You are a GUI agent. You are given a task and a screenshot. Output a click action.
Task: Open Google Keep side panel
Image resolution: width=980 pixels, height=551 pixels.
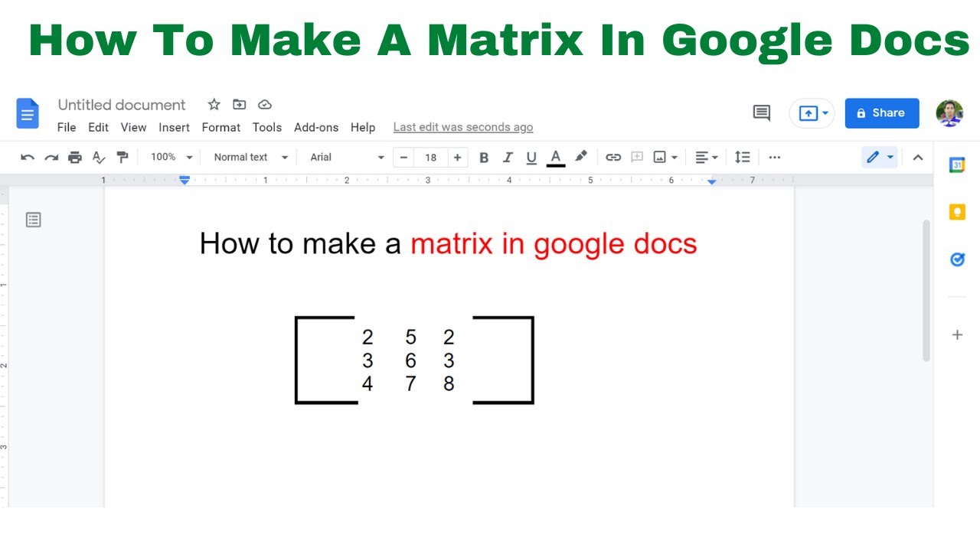coord(957,212)
